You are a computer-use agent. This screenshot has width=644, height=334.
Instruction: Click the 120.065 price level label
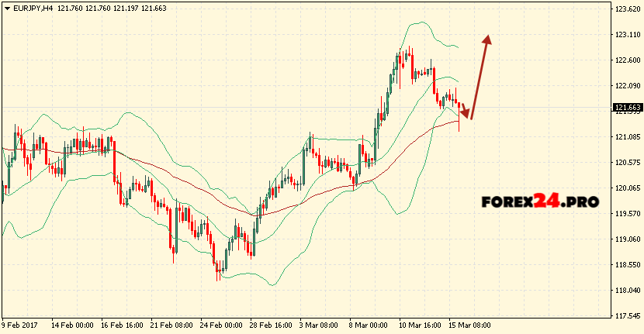coord(627,188)
